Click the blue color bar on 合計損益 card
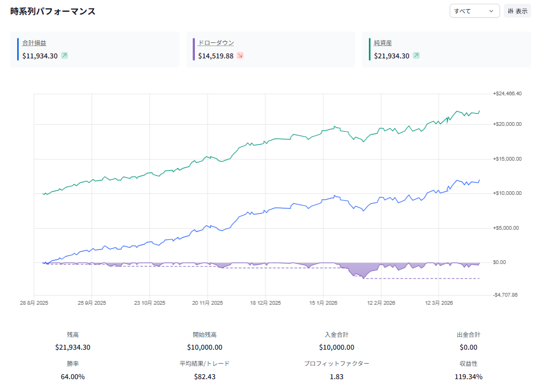Screen dimensions: 537x392 coord(18,49)
